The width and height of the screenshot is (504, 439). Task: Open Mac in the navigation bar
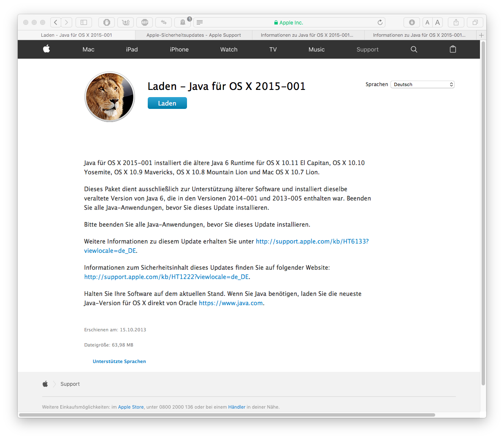coord(88,49)
